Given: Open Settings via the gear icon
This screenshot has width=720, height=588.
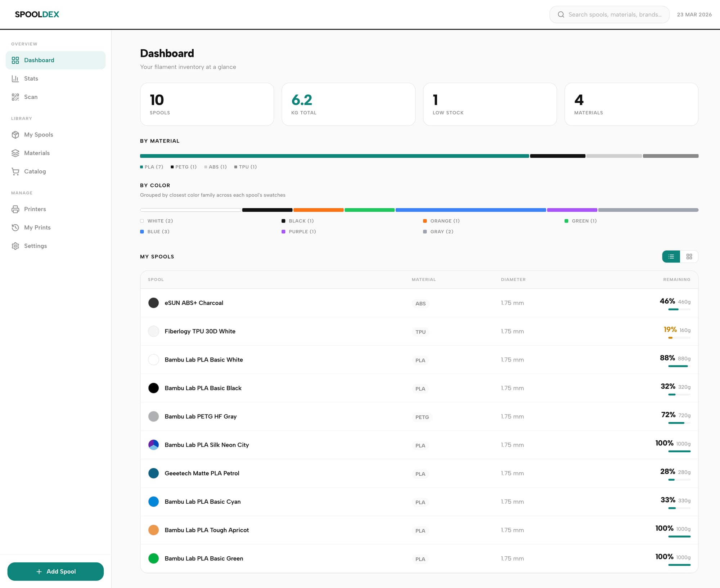Looking at the screenshot, I should [15, 246].
